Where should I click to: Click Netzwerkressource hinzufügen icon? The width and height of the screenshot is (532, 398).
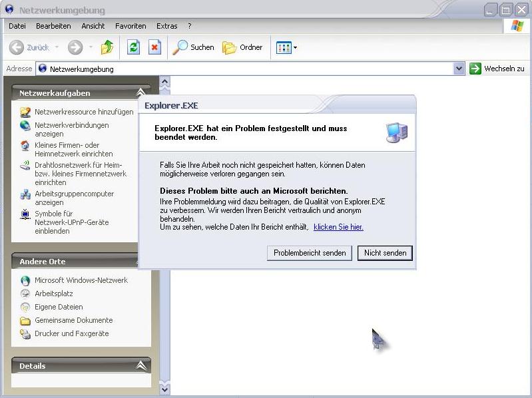coord(25,112)
